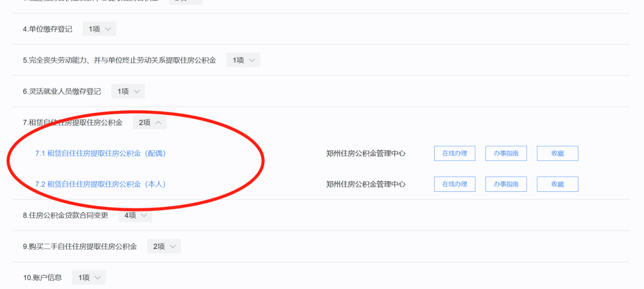This screenshot has height=289, width=644.
Task: Expand the 账户信息 1项 dropdown
Action: point(89,277)
